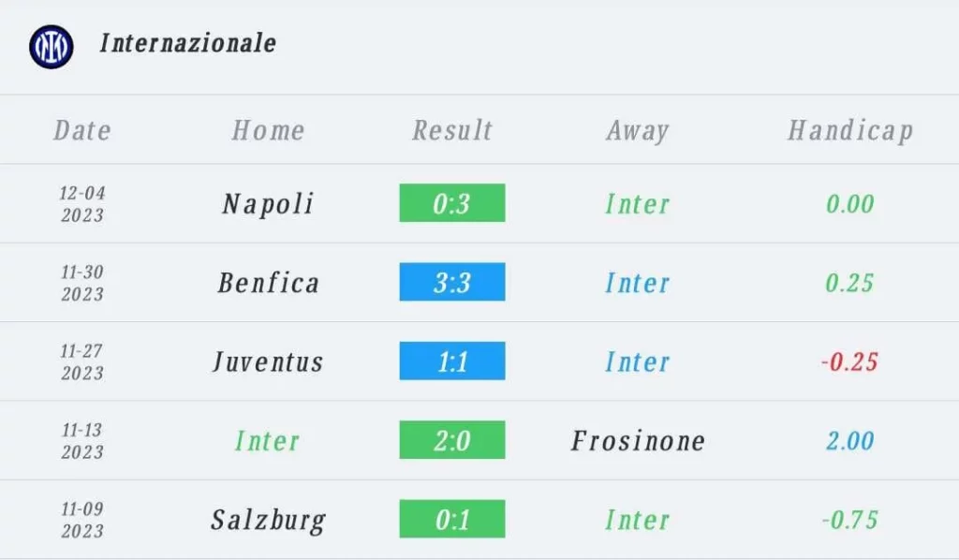Click the Napoli home team name

(x=268, y=204)
